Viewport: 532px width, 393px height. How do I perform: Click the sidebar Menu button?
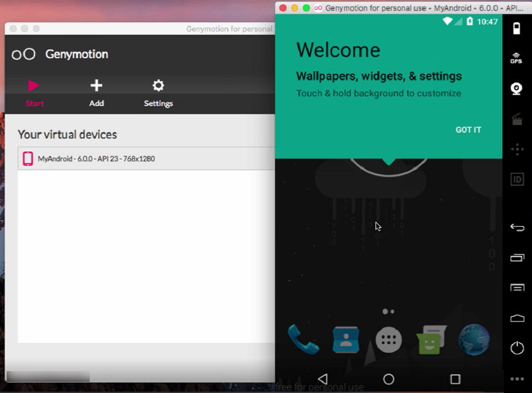517,288
